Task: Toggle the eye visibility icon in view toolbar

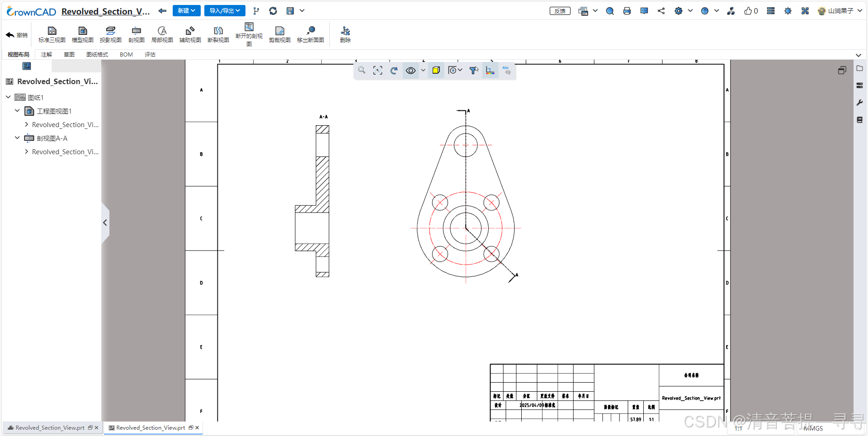Action: (x=410, y=70)
